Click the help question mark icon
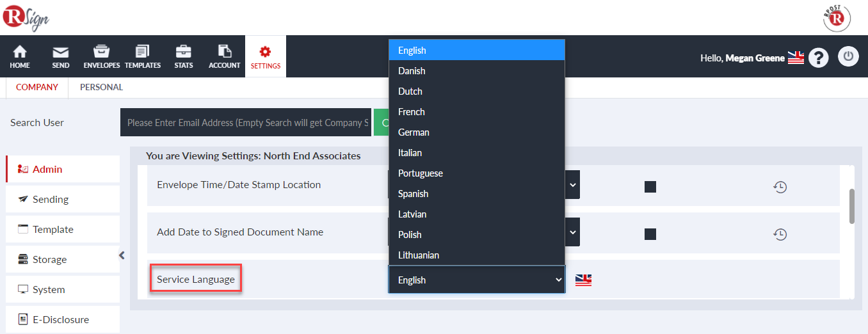This screenshot has height=334, width=868. [819, 58]
